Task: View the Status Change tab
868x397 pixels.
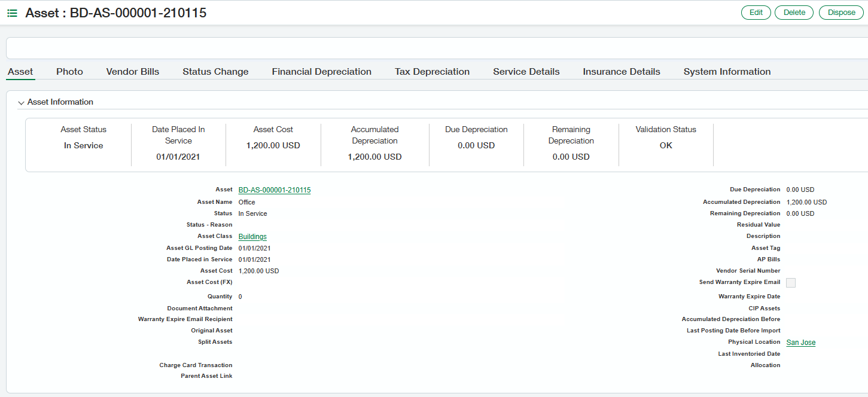Action: 215,71
